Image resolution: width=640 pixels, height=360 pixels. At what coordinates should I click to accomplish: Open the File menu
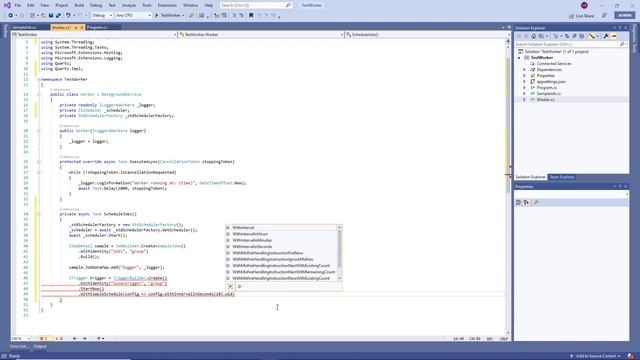tap(18, 5)
